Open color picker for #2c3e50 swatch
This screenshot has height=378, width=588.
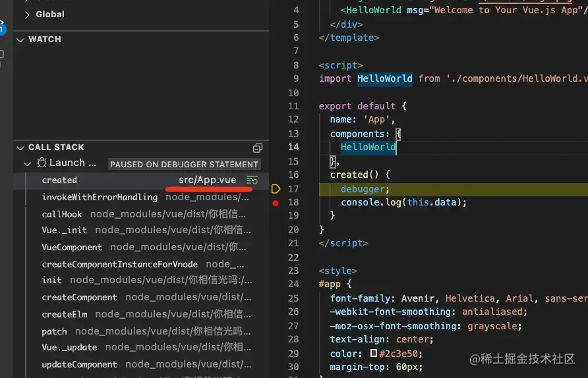tap(374, 353)
